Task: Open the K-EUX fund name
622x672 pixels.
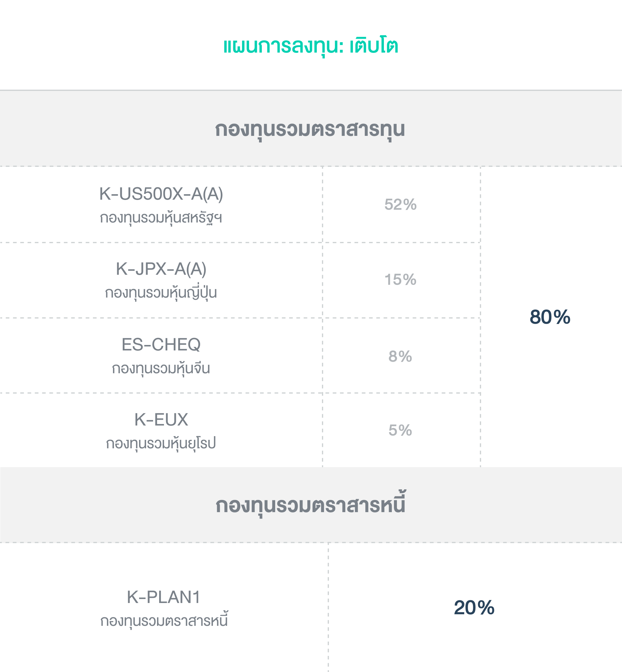Action: [x=161, y=420]
